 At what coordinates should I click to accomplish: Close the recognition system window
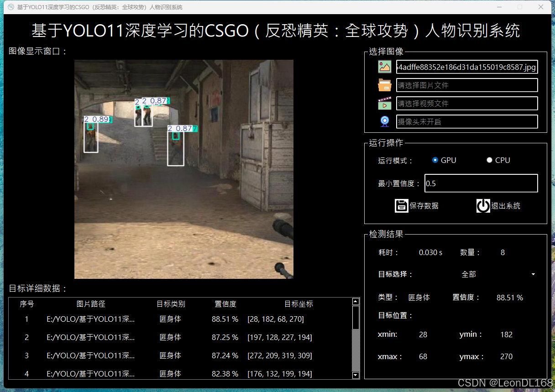point(541,7)
